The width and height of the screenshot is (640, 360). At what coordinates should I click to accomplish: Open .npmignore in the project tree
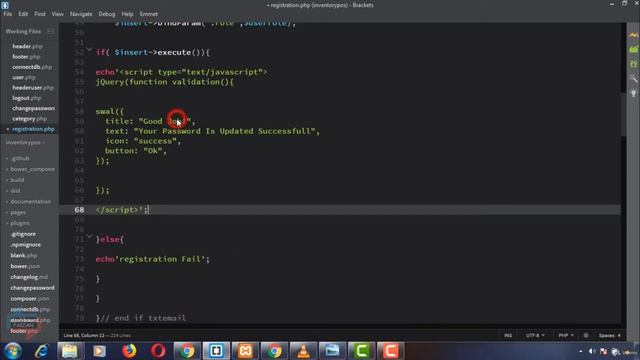[x=26, y=245]
